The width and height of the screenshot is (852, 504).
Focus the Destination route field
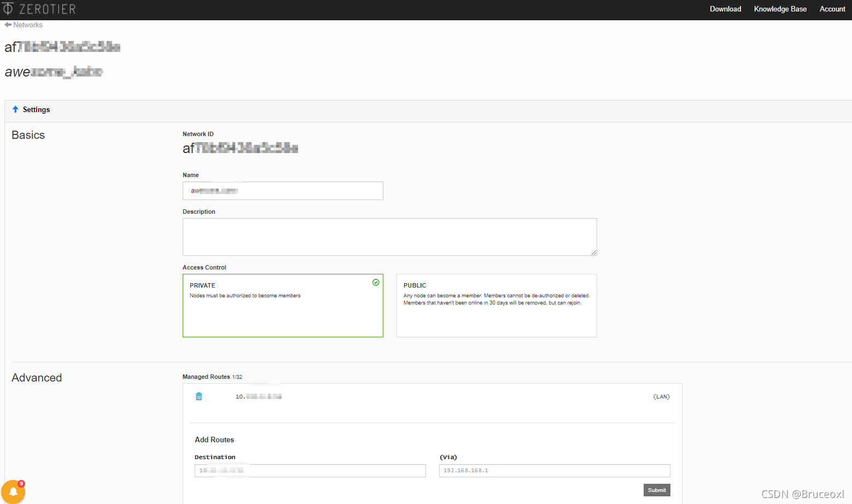coord(310,471)
